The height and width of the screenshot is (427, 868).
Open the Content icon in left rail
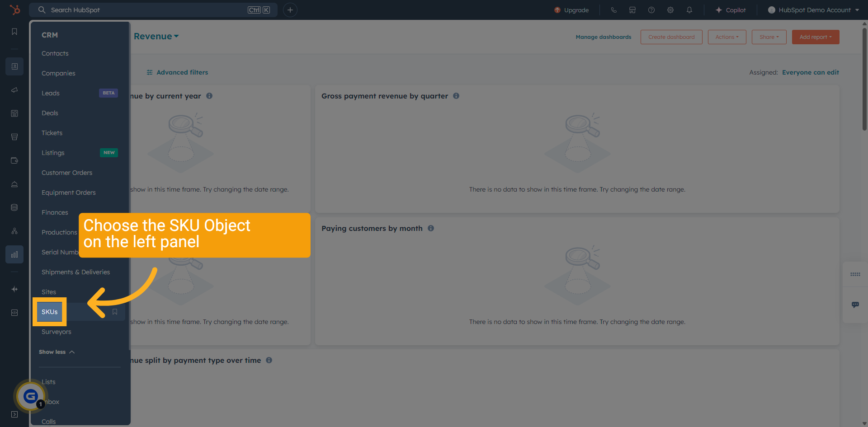click(x=14, y=113)
